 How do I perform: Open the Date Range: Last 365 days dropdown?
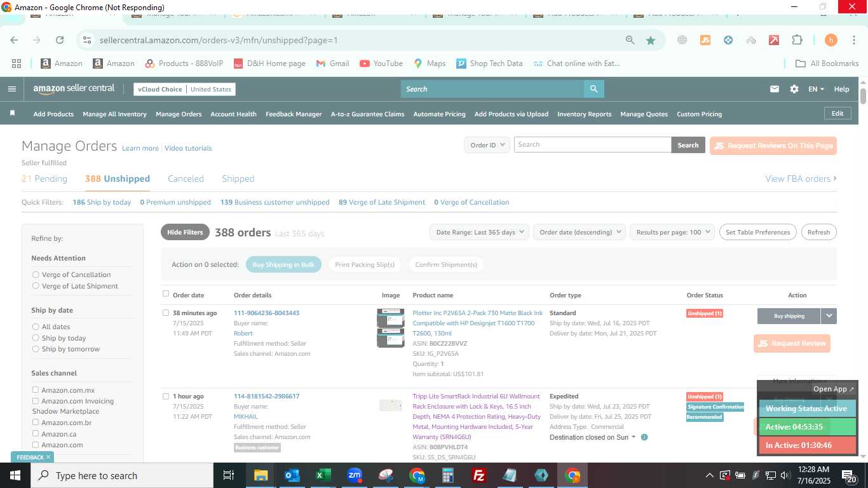[x=479, y=232]
